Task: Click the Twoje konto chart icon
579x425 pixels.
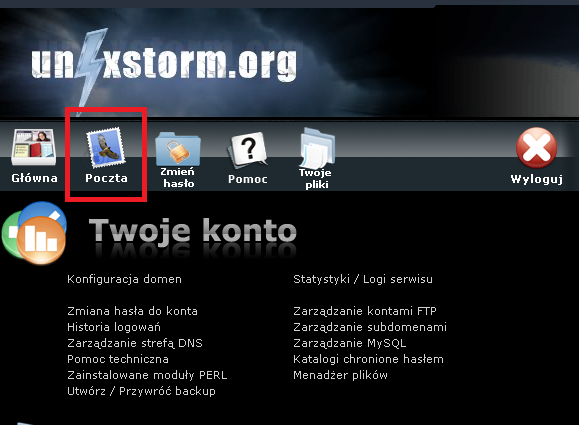Action: pyautogui.click(x=34, y=233)
